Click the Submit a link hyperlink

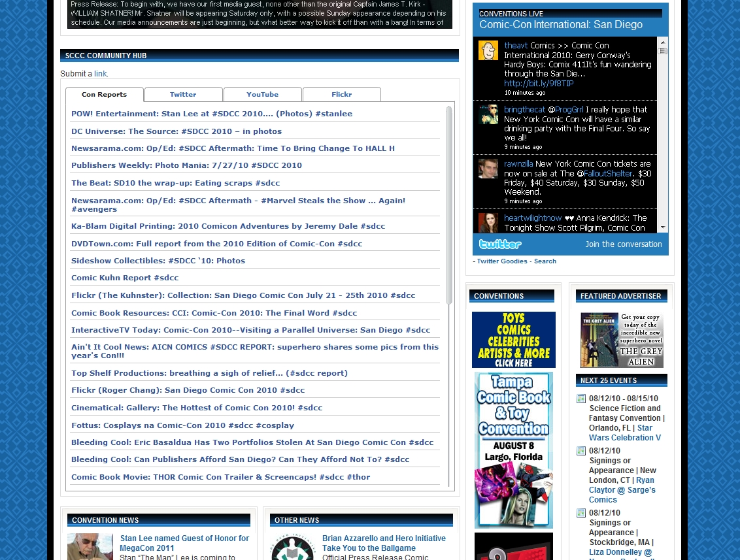tap(100, 74)
